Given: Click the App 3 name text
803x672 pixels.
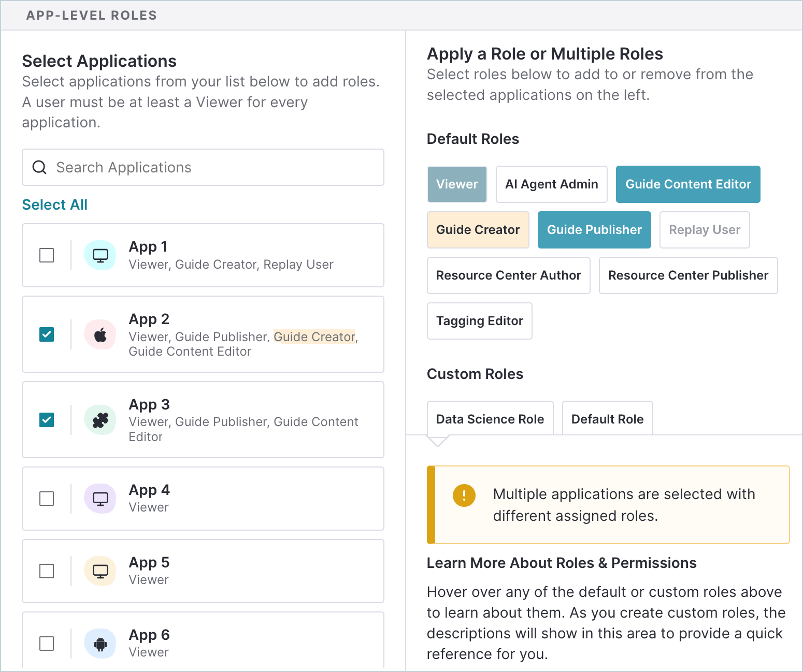Looking at the screenshot, I should tap(149, 404).
